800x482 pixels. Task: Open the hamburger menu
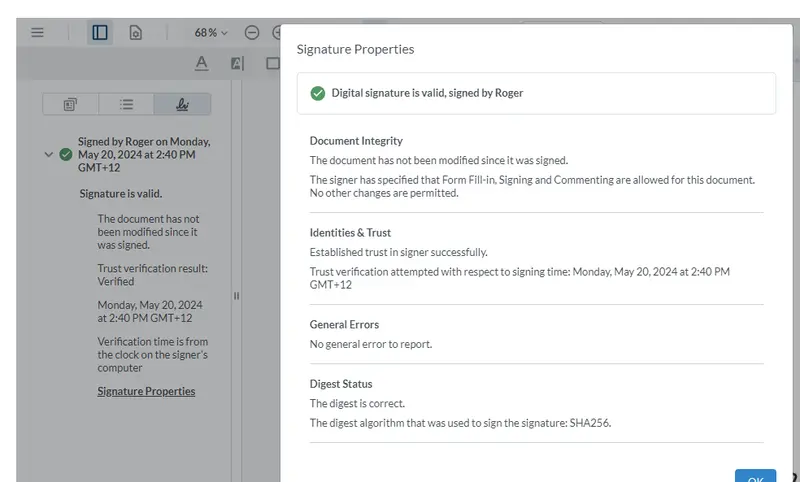pos(37,33)
